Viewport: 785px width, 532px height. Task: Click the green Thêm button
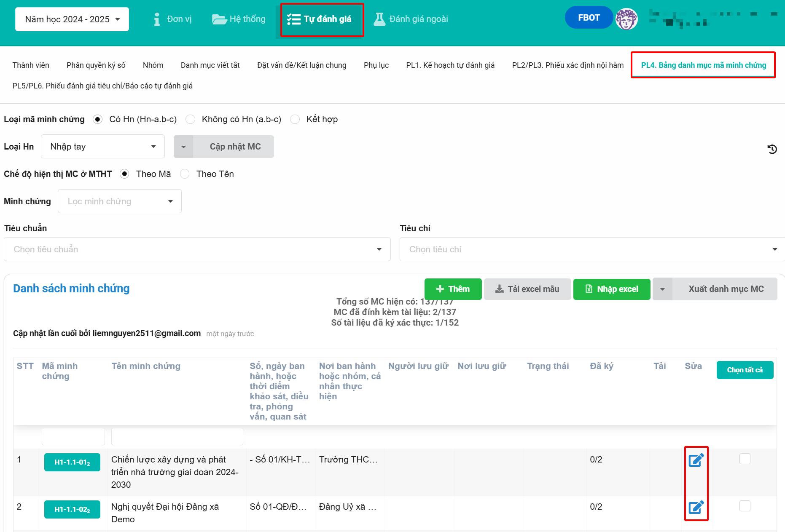pos(453,289)
